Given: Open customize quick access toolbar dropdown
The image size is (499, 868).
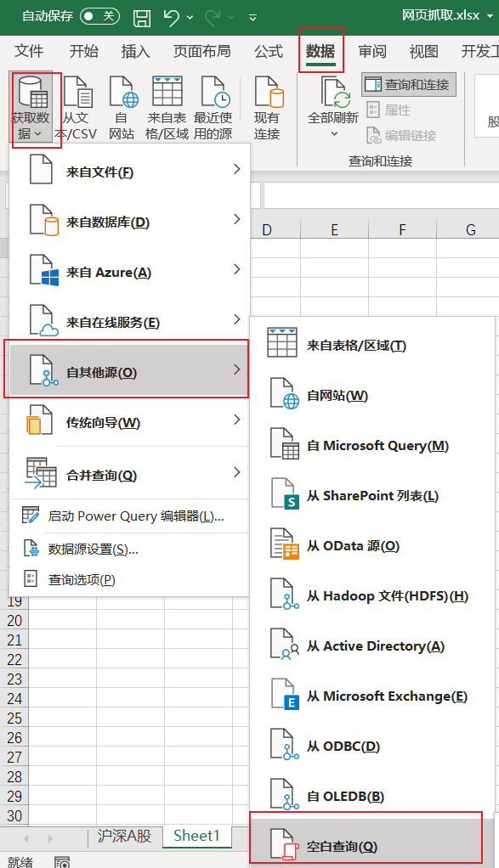Looking at the screenshot, I should 252,19.
